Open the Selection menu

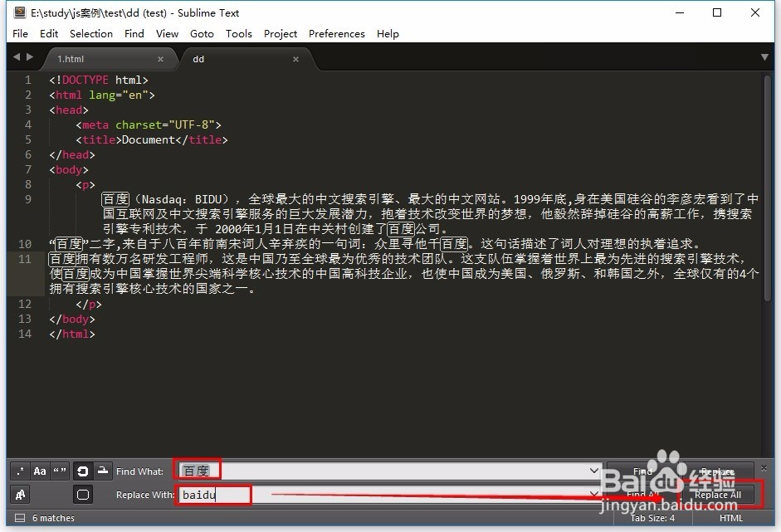point(91,34)
